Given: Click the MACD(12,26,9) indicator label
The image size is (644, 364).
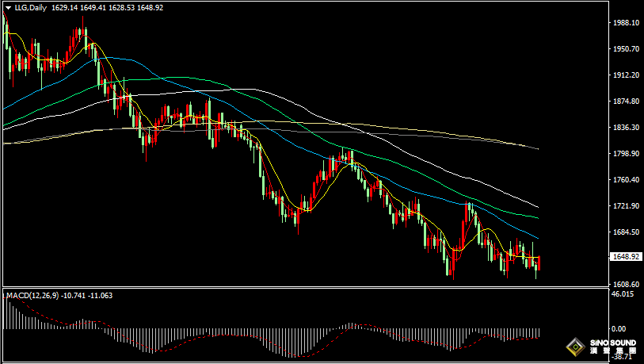Looking at the screenshot, I should point(30,296).
